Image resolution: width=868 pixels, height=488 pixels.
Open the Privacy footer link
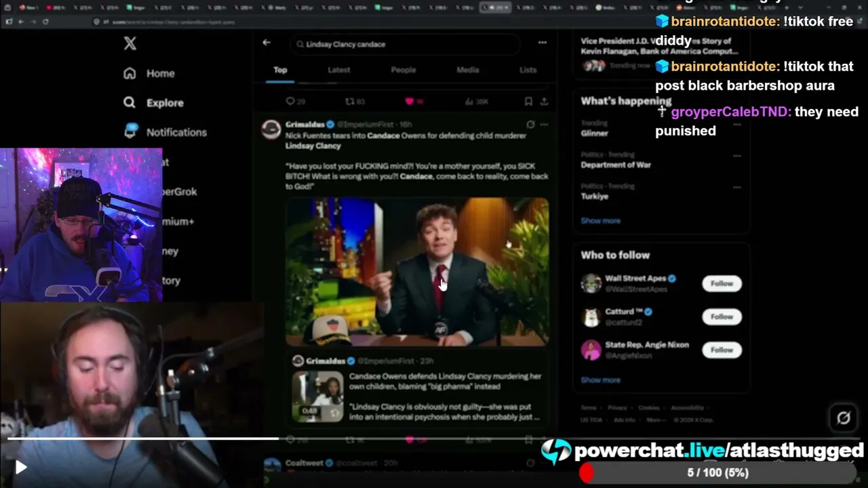(x=617, y=408)
